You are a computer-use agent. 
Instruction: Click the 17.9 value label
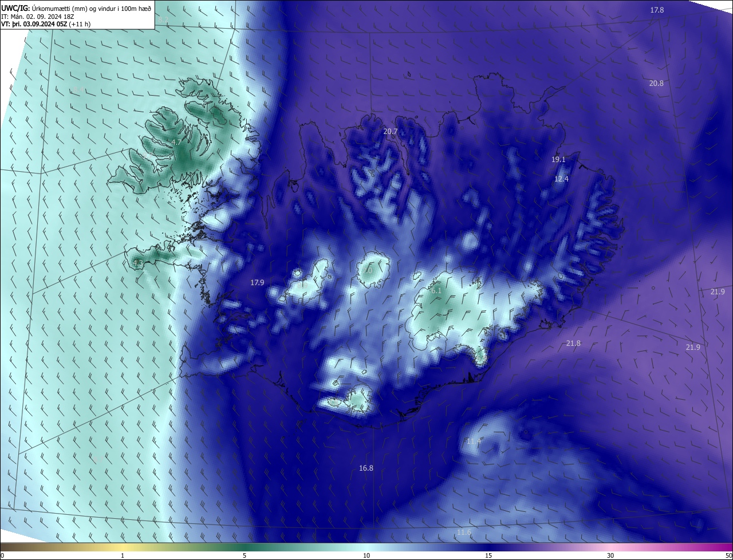[x=257, y=282]
